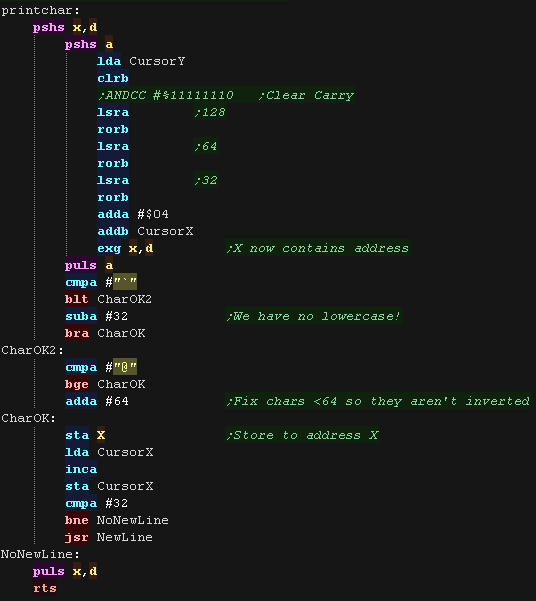The image size is (536, 601).
Task: Click addb CursorX line
Action: [x=145, y=231]
